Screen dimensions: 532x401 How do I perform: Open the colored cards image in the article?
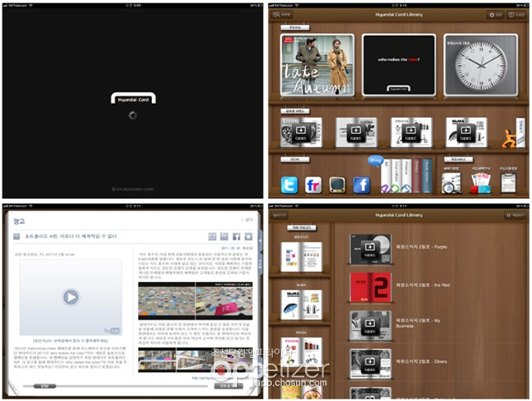[195, 301]
